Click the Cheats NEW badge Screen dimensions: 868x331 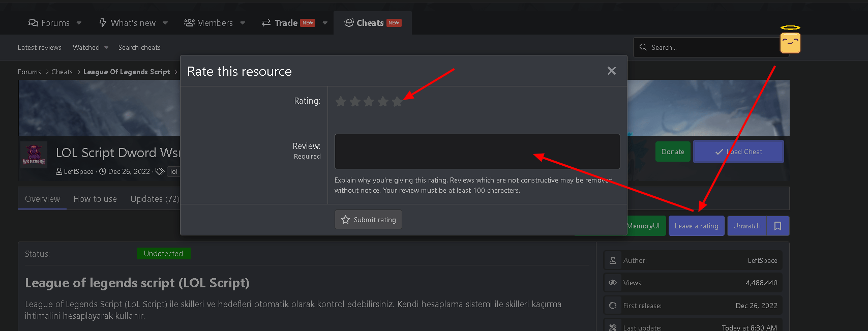point(394,23)
